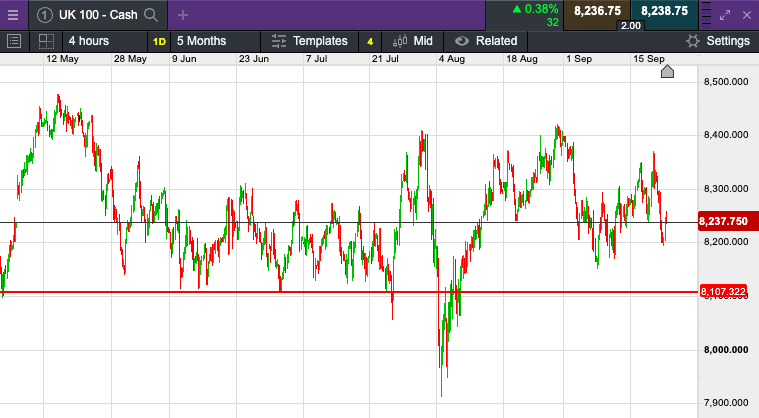
Task: Toggle the yellow 4 indicator count
Action: click(x=370, y=41)
